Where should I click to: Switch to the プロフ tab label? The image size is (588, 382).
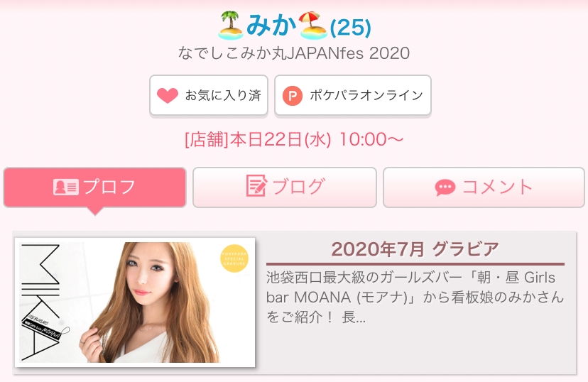point(109,187)
